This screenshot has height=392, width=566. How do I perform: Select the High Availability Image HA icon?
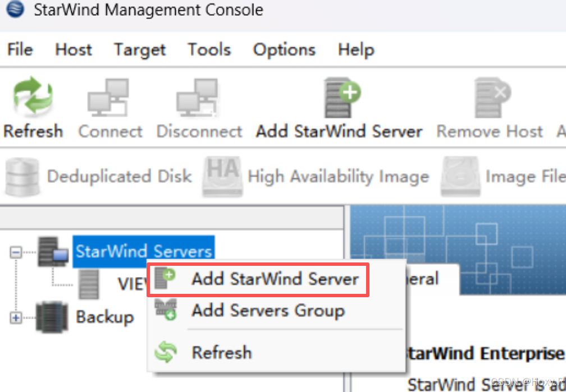point(222,177)
